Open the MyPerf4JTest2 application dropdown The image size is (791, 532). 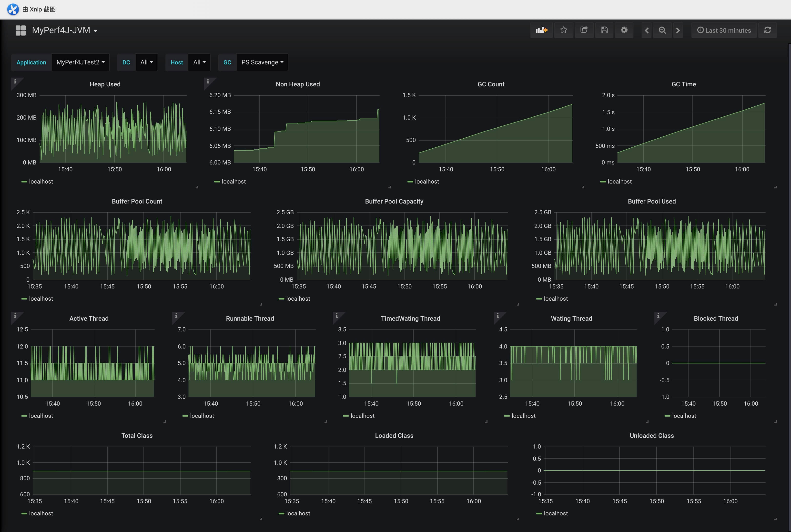click(80, 62)
